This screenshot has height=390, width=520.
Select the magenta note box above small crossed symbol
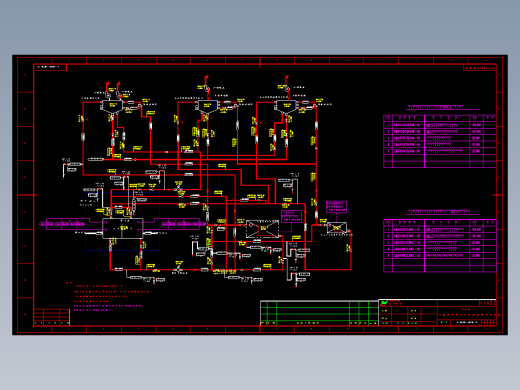[336, 207]
